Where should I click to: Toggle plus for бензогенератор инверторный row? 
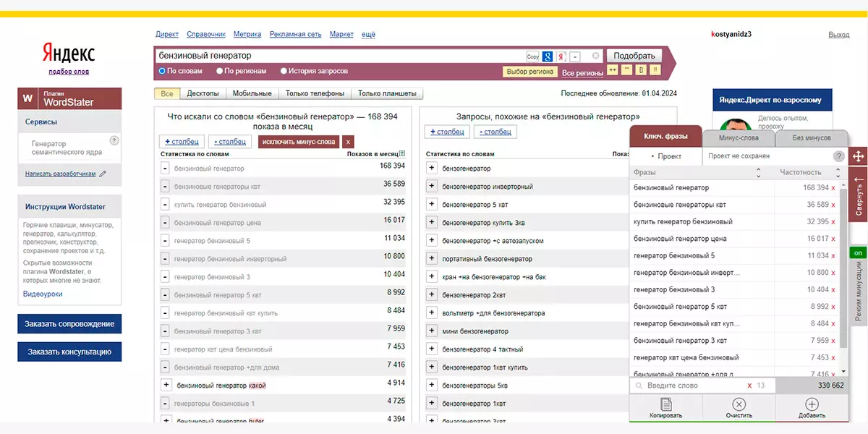click(x=431, y=187)
